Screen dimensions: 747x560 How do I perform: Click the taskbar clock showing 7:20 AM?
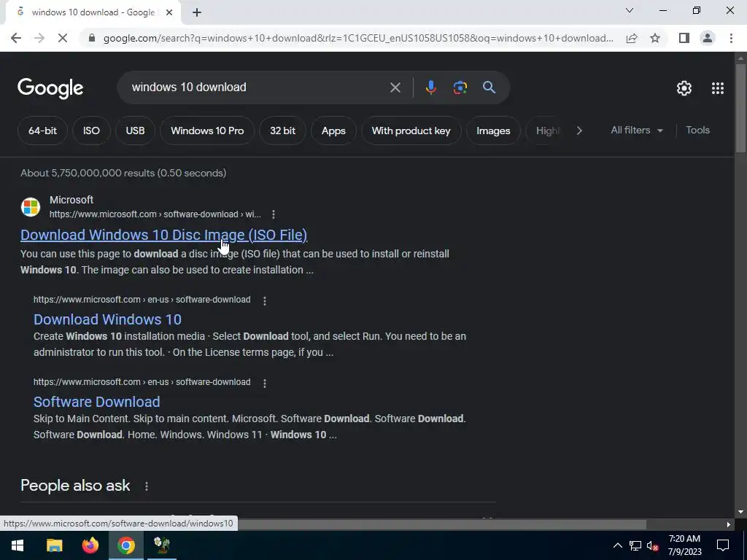(x=684, y=545)
